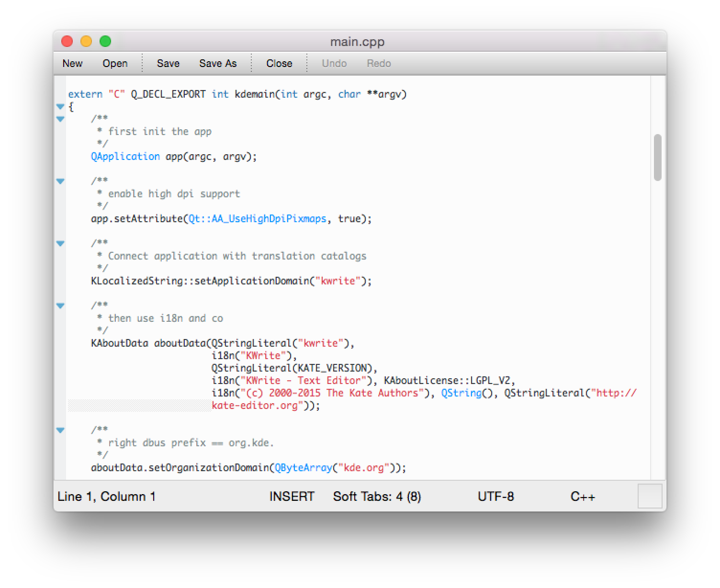
Task: Collapse the 'first init the app' comment
Action: [x=60, y=119]
